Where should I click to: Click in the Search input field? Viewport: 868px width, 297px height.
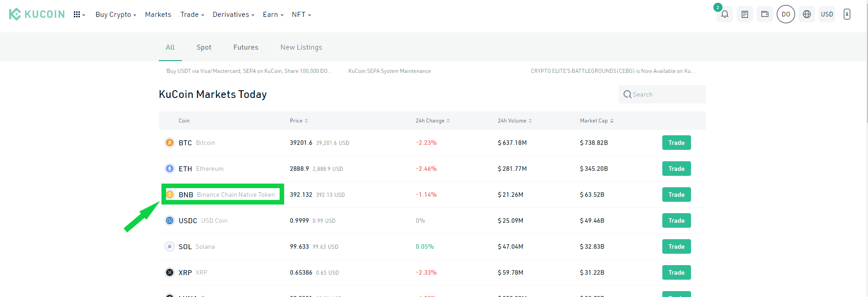tap(662, 94)
